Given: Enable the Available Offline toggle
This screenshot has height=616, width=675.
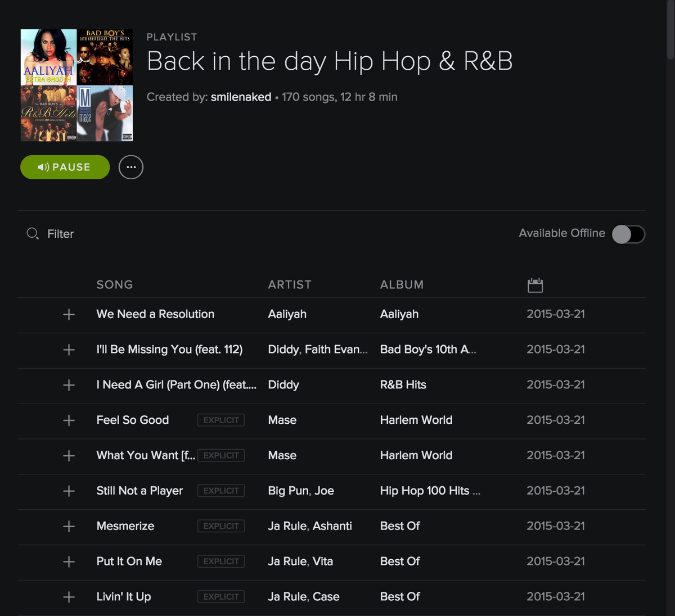Looking at the screenshot, I should (x=628, y=234).
